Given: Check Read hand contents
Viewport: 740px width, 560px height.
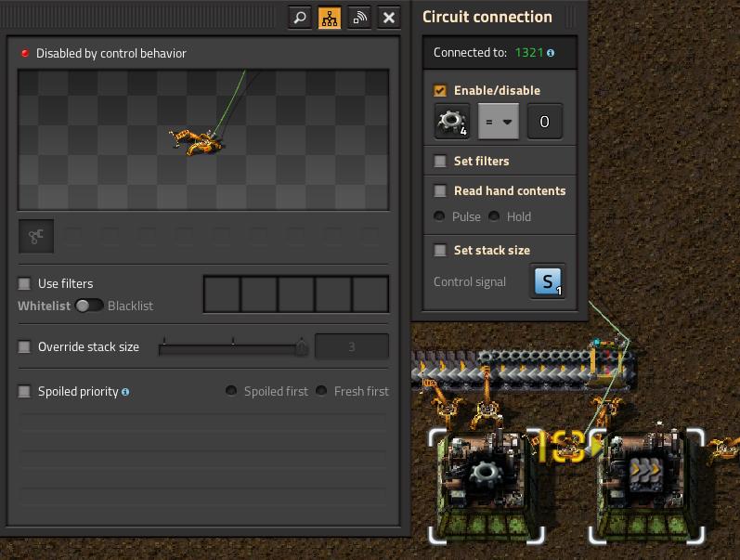Looking at the screenshot, I should (x=440, y=190).
